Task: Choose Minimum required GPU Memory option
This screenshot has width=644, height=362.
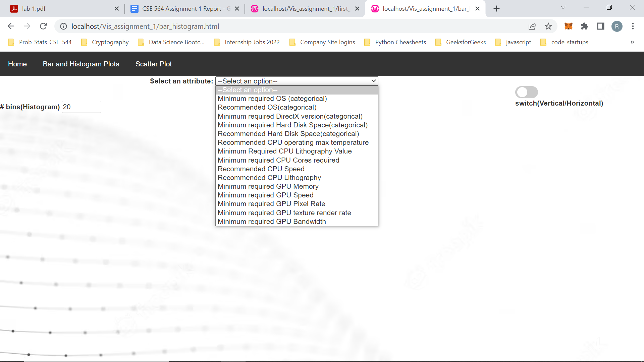Action: pyautogui.click(x=268, y=186)
